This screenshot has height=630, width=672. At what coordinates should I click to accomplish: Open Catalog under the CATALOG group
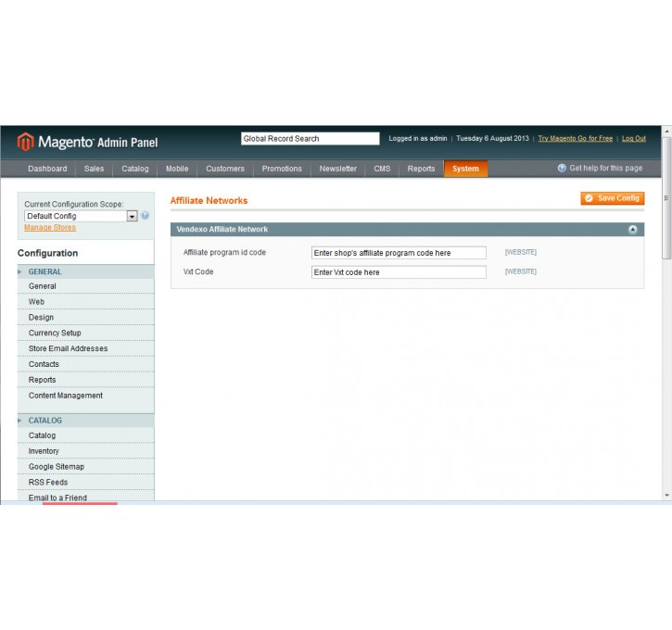click(x=85, y=435)
